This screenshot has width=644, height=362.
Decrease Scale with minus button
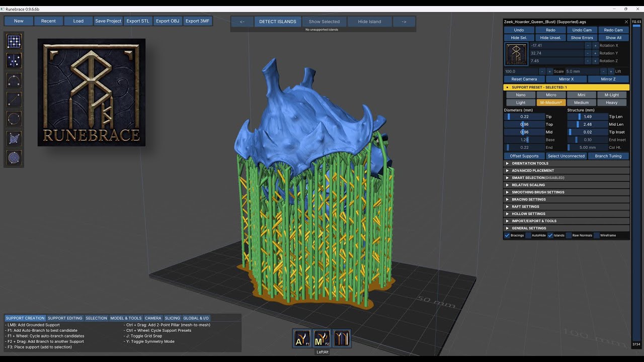pos(542,71)
